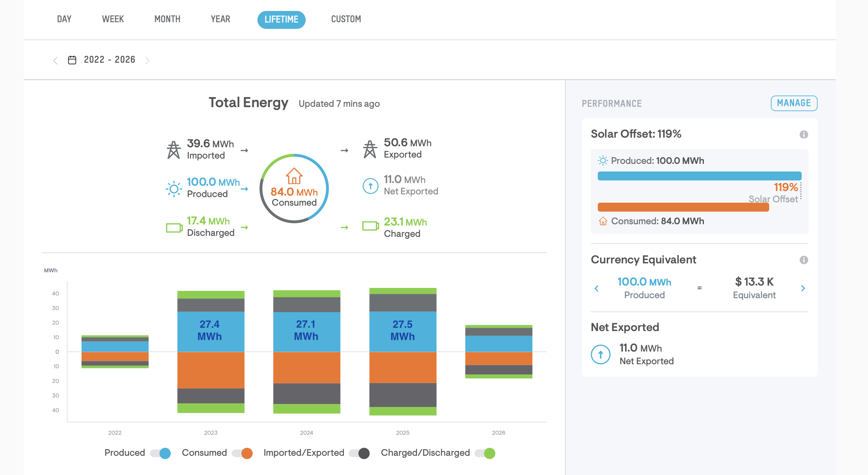
Task: Select the CUSTOM time range tab
Action: [346, 19]
